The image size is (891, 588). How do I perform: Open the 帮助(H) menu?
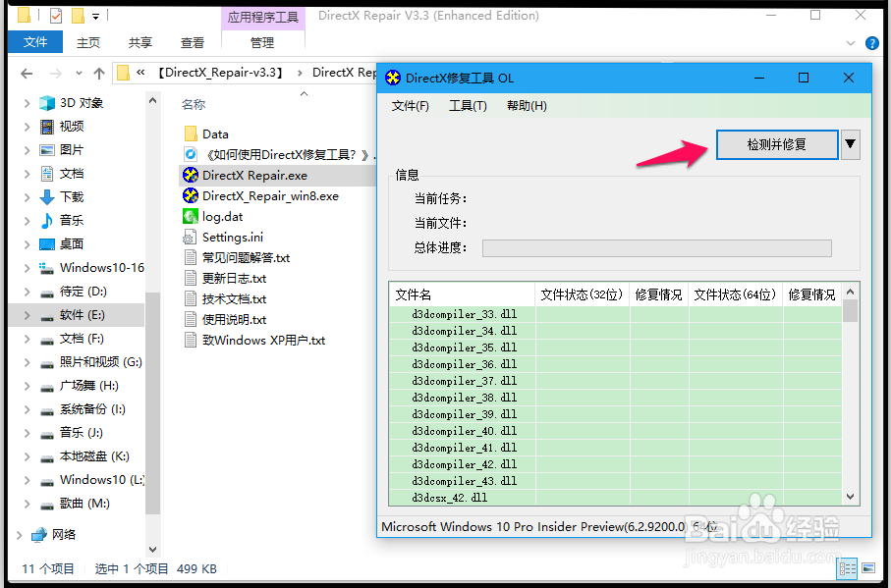527,106
